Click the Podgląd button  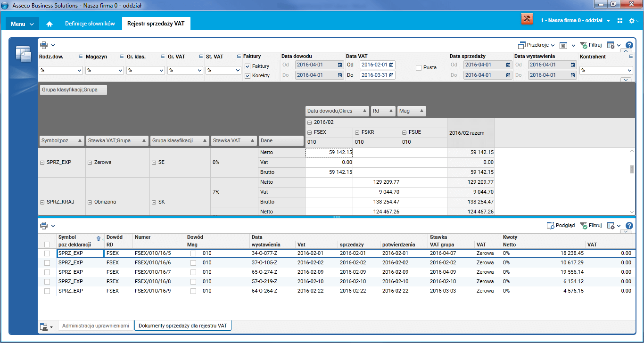561,226
